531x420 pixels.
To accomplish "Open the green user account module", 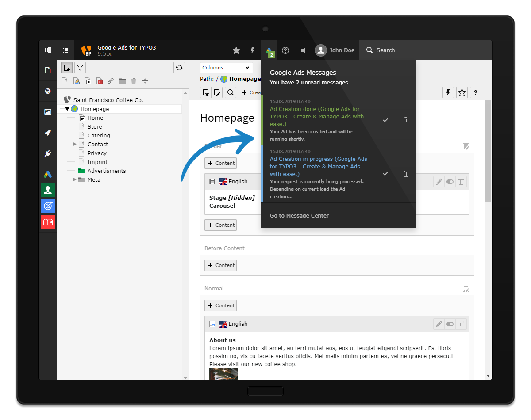I will (48, 190).
